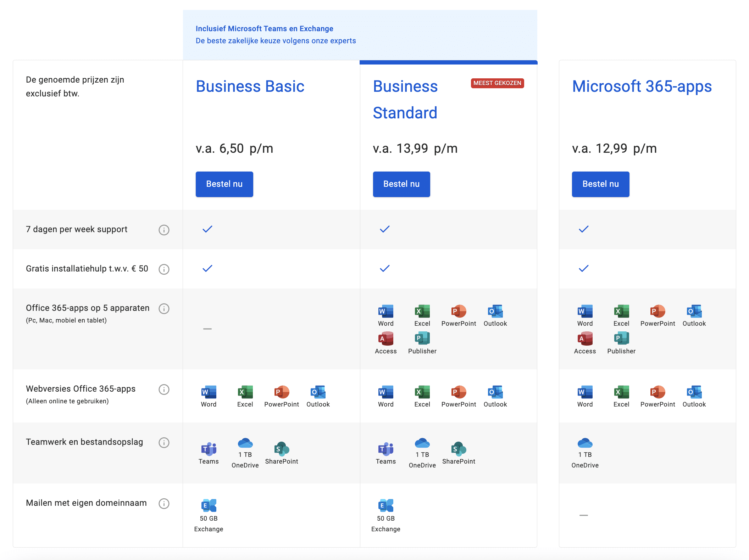The width and height of the screenshot is (749, 560).
Task: Click Outlook icon in Business Standard desktop apps
Action: coord(495,311)
